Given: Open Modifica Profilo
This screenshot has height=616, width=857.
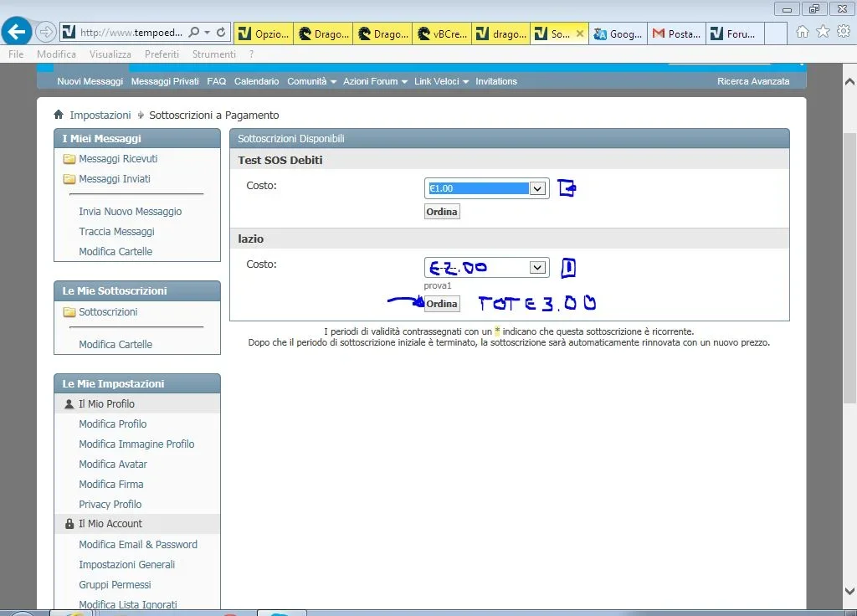Looking at the screenshot, I should (x=113, y=424).
